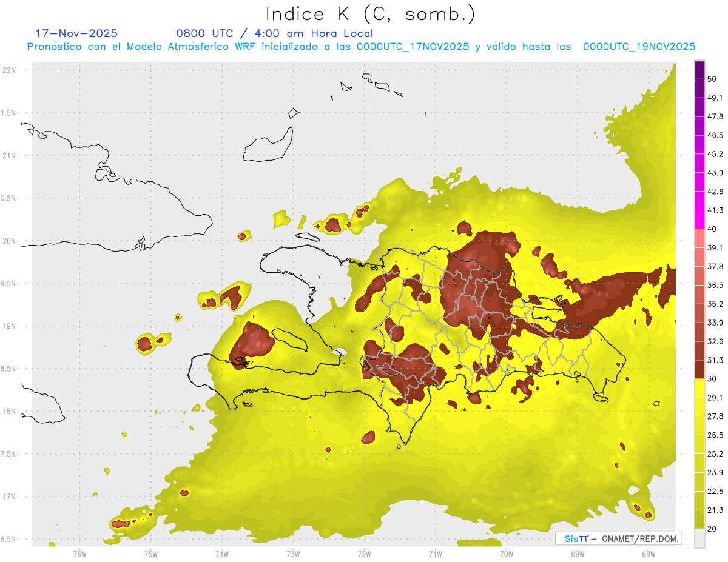Click the magenta swatch between 40 and 41.3

pyautogui.click(x=699, y=219)
